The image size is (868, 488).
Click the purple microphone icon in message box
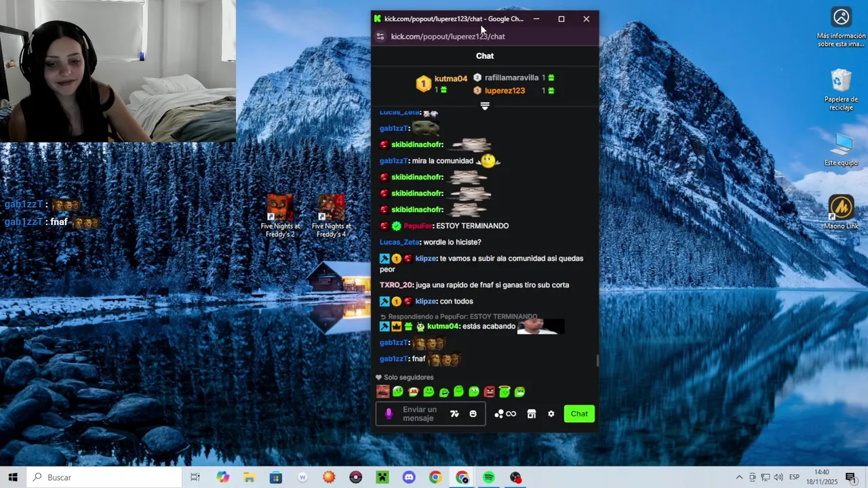389,413
